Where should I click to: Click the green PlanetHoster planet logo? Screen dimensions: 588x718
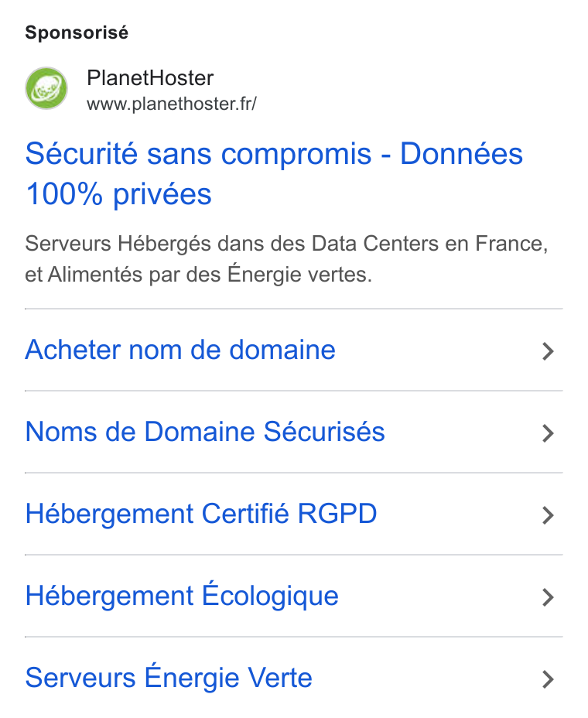click(46, 88)
